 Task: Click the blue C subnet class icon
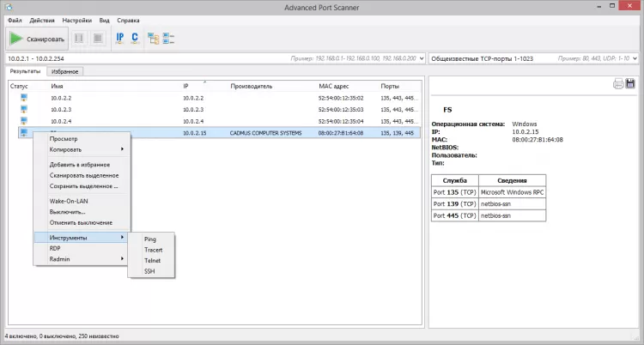135,38
